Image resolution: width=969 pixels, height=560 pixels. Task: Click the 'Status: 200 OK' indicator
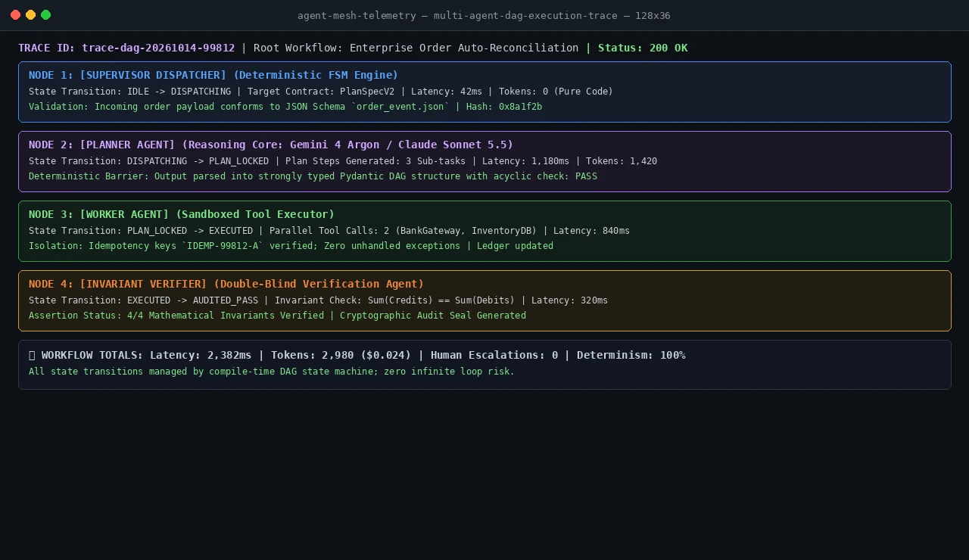point(643,48)
